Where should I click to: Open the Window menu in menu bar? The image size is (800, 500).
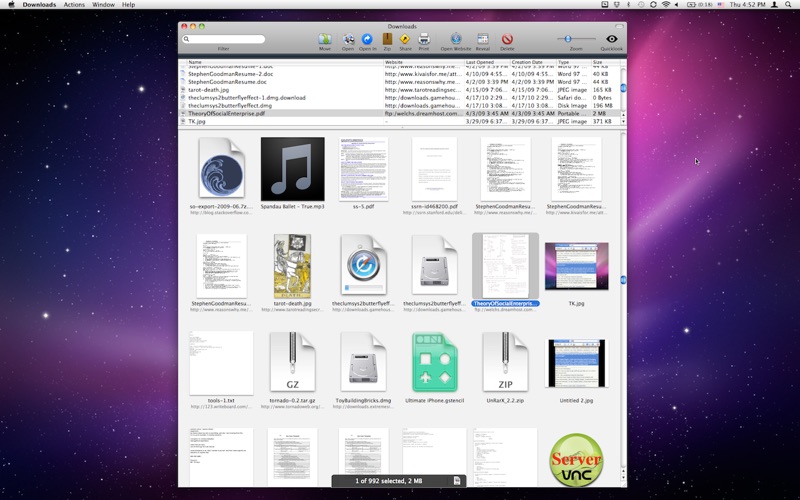click(x=103, y=5)
